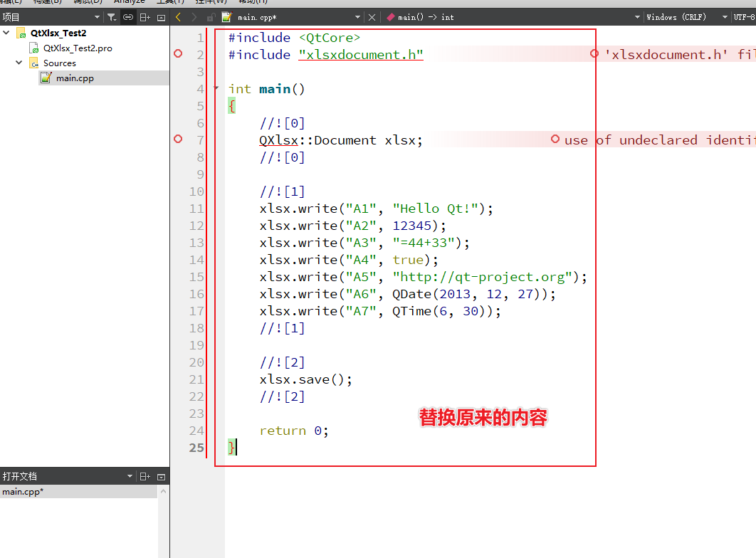
Task: Go forward with the right arrow
Action: pos(194,17)
